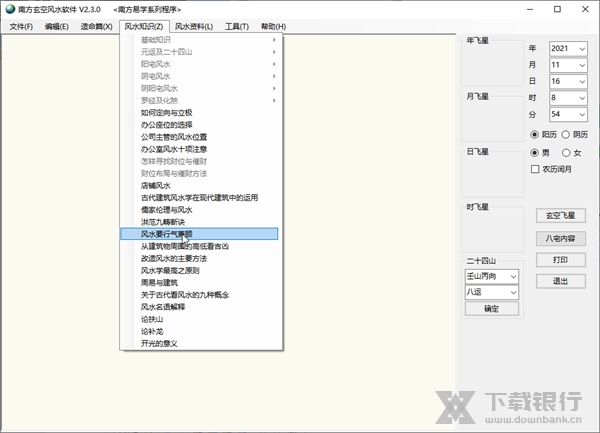600x433 pixels.
Task: Click the 八宅内容 button
Action: pos(561,238)
